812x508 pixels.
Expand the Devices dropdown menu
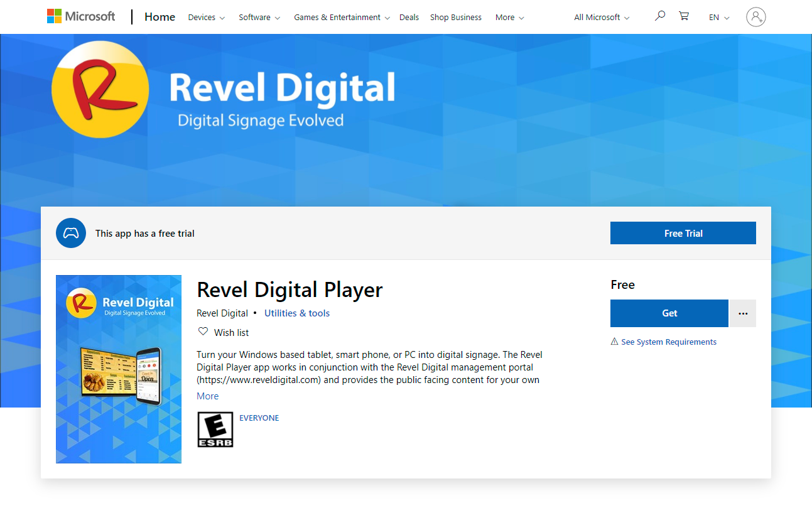(x=206, y=18)
